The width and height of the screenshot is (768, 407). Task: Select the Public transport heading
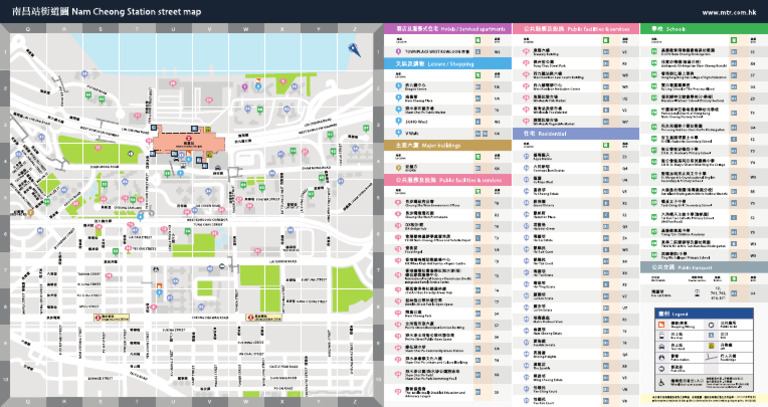coord(704,267)
